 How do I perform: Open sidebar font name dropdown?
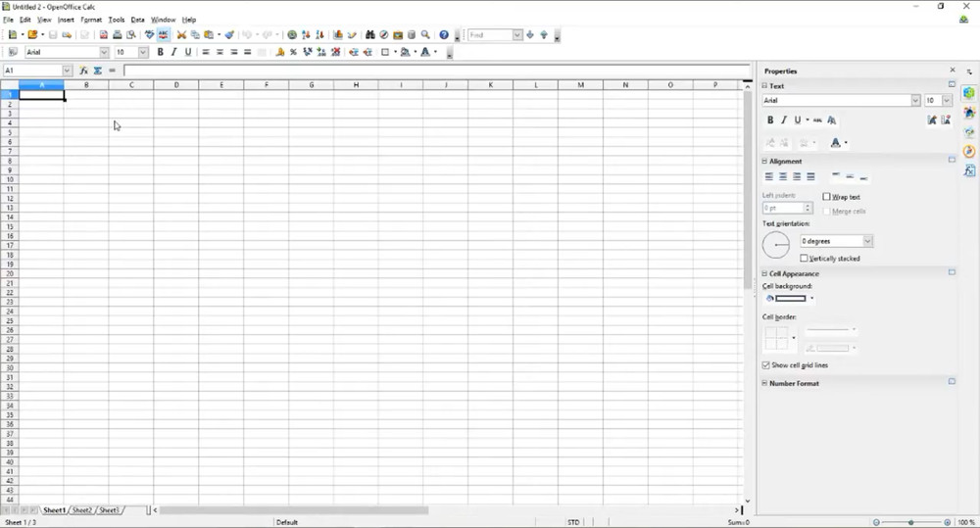[915, 100]
